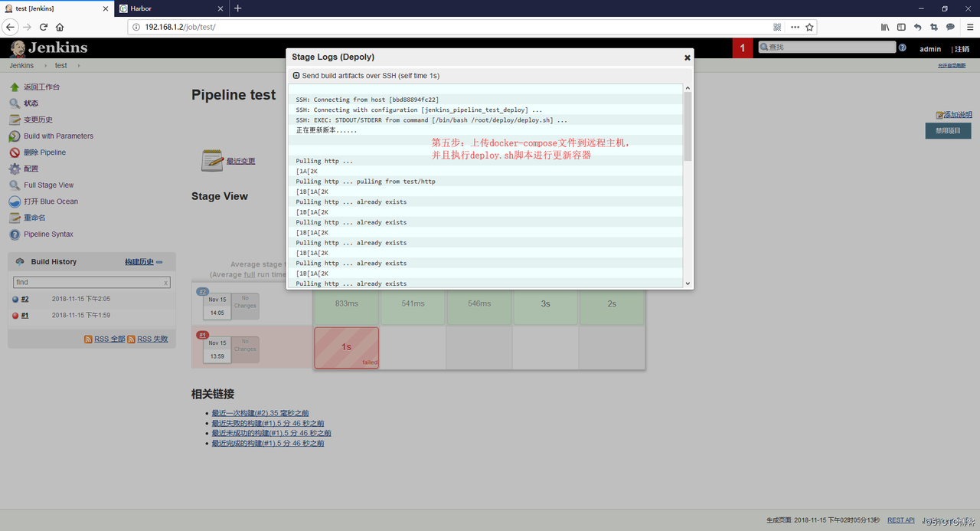The width and height of the screenshot is (980, 531).
Task: Click the gear icon beside 配置
Action: [x=15, y=169]
